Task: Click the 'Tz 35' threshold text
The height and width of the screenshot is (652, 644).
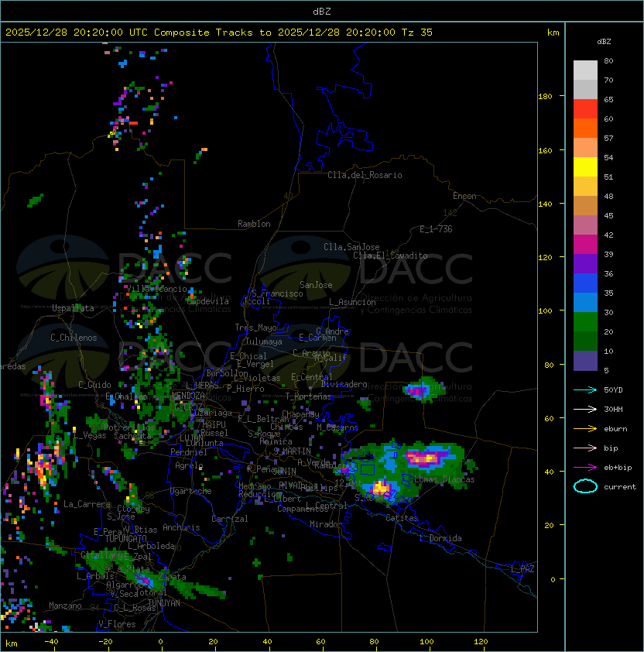Action: pyautogui.click(x=417, y=33)
